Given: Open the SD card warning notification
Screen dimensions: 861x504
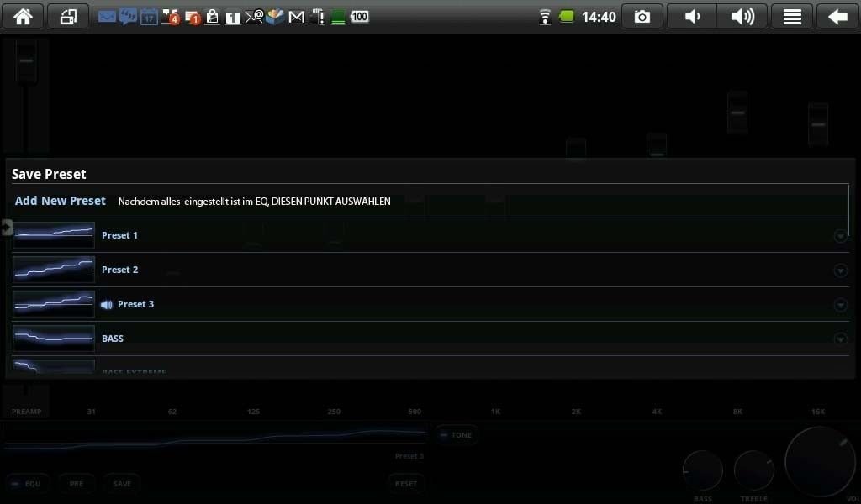Looking at the screenshot, I should pyautogui.click(x=317, y=17).
